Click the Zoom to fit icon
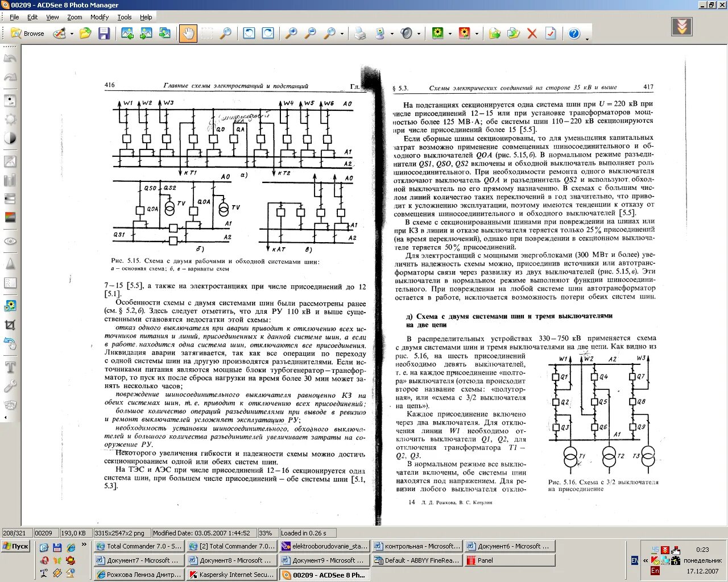 [329, 34]
